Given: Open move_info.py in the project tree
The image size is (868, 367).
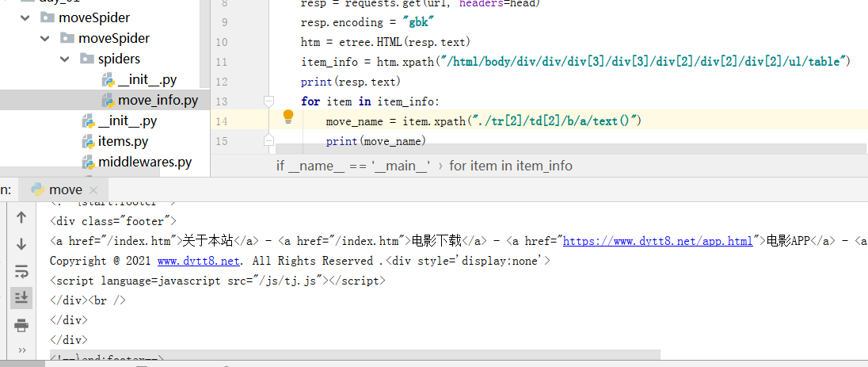Looking at the screenshot, I should click(x=158, y=100).
